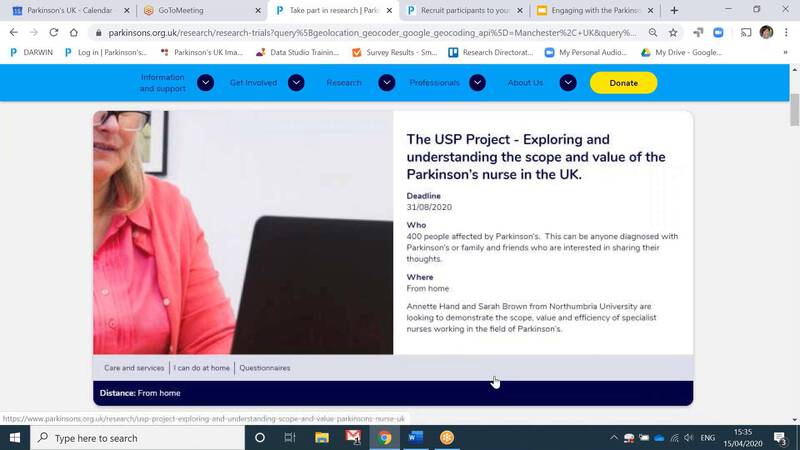
Task: Click the Windows search box on taskbar
Action: tap(138, 438)
